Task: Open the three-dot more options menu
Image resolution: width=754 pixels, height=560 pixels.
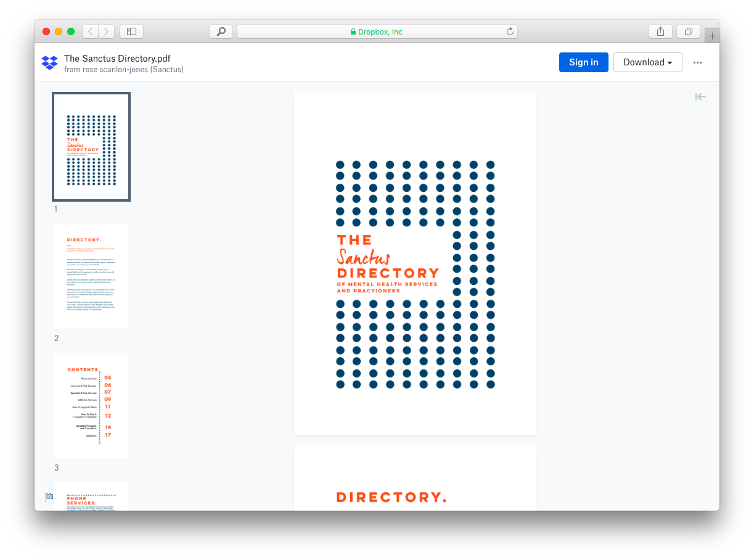Action: [697, 62]
